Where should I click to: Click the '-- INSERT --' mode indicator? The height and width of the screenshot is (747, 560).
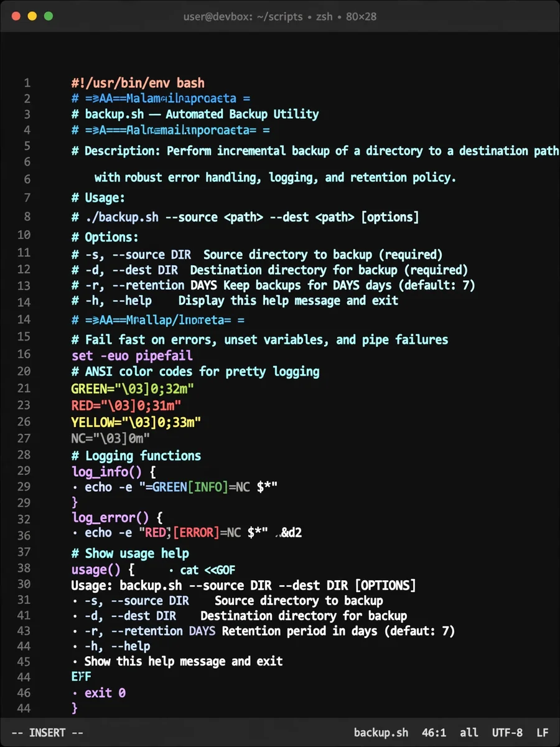coord(47,733)
